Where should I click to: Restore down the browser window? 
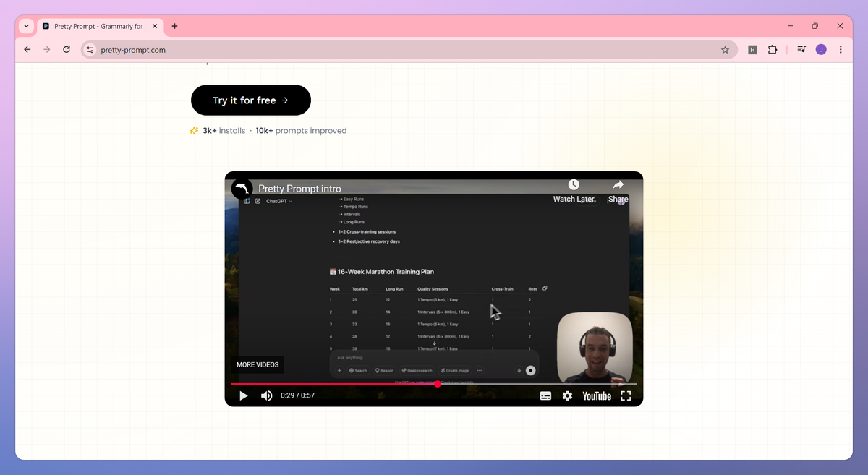click(814, 26)
